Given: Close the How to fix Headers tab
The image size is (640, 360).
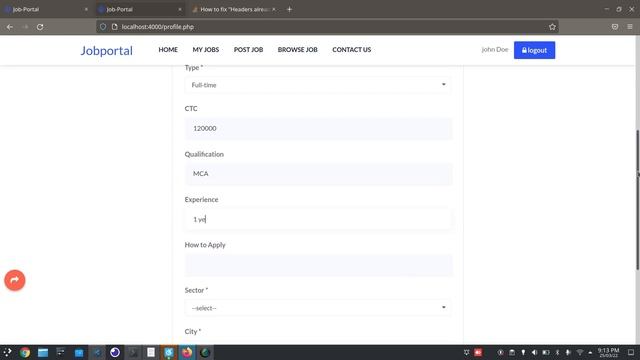Looking at the screenshot, I should [x=274, y=9].
